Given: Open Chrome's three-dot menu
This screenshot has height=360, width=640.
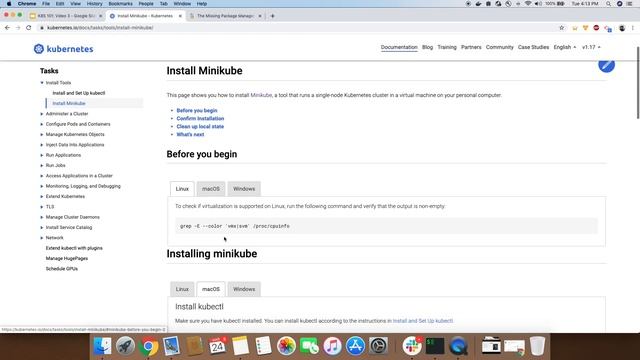Looking at the screenshot, I should point(633,28).
